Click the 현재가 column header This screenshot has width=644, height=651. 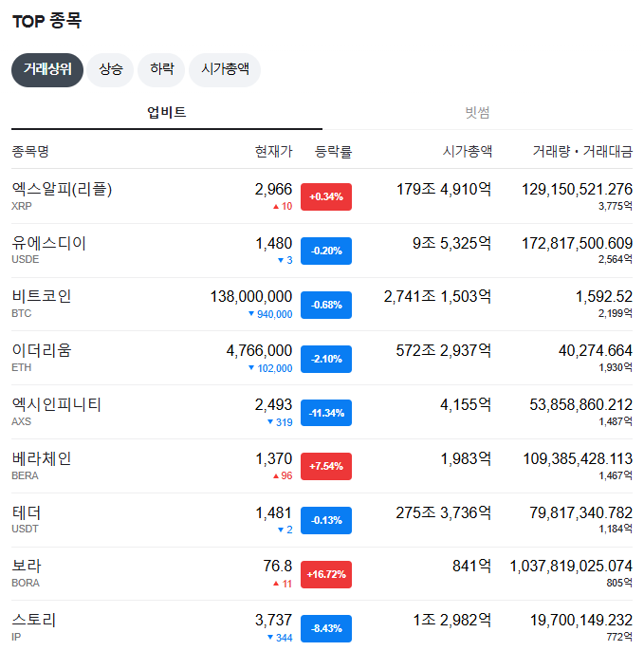click(x=273, y=151)
